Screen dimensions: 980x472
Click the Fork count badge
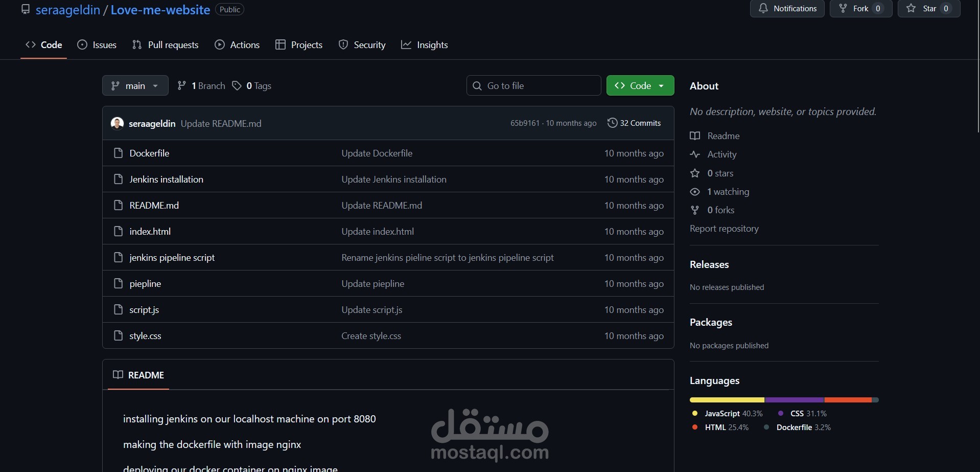point(878,8)
